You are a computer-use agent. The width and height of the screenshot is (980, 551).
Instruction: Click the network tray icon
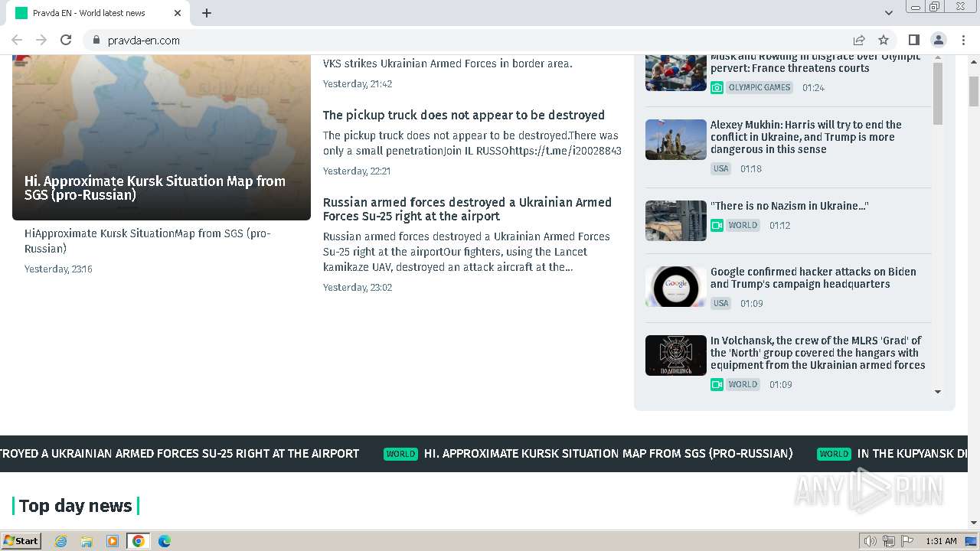point(889,541)
